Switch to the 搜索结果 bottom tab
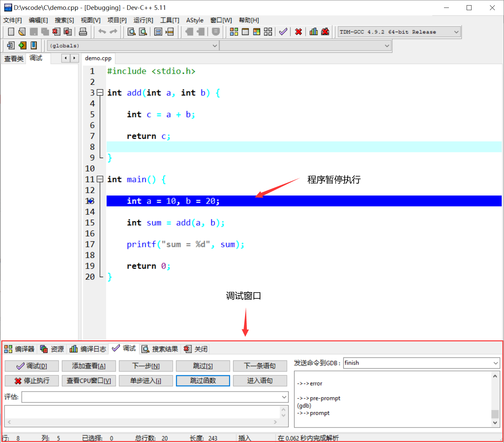 (x=160, y=349)
